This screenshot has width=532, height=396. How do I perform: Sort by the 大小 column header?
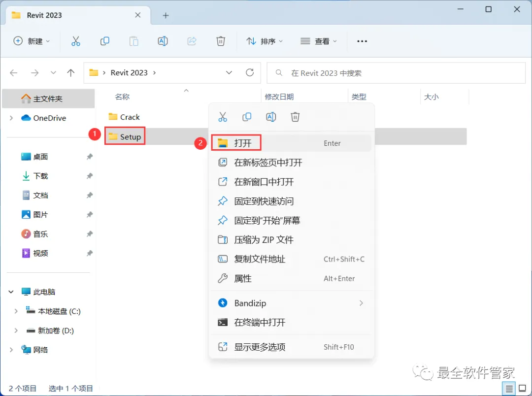point(431,97)
